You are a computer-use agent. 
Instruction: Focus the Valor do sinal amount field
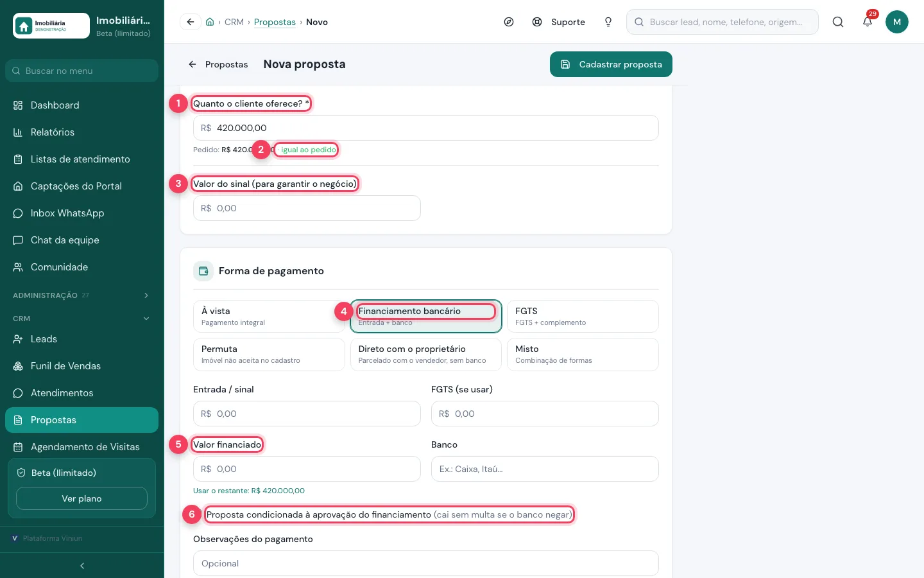point(307,208)
